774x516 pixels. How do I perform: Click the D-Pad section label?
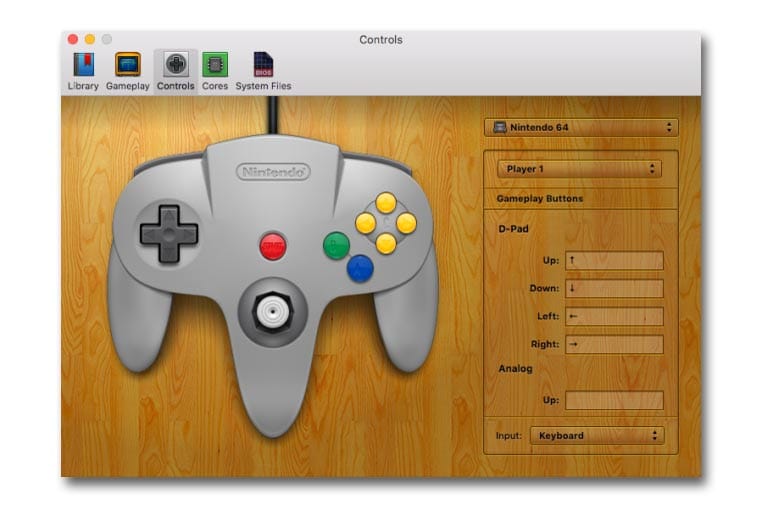tap(513, 229)
